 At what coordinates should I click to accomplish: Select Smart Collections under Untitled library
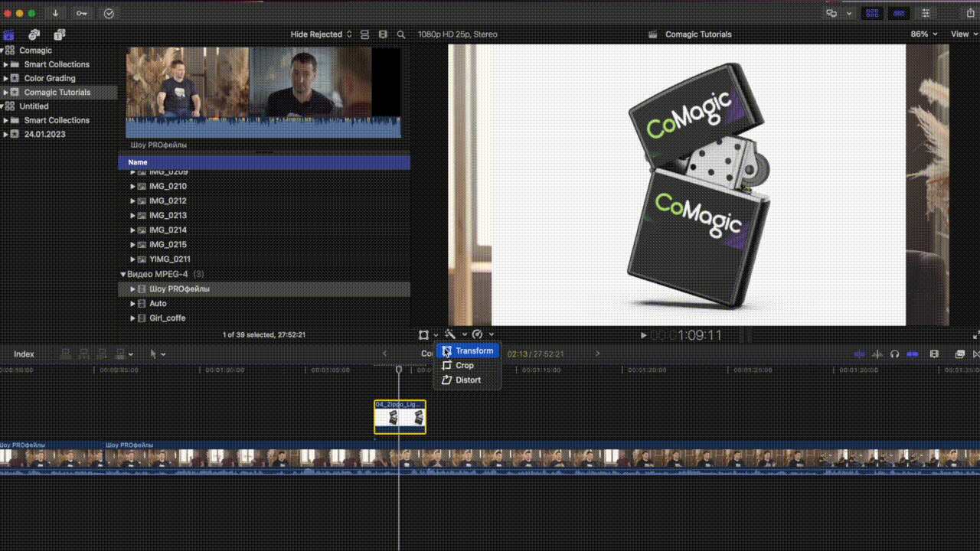click(x=57, y=120)
